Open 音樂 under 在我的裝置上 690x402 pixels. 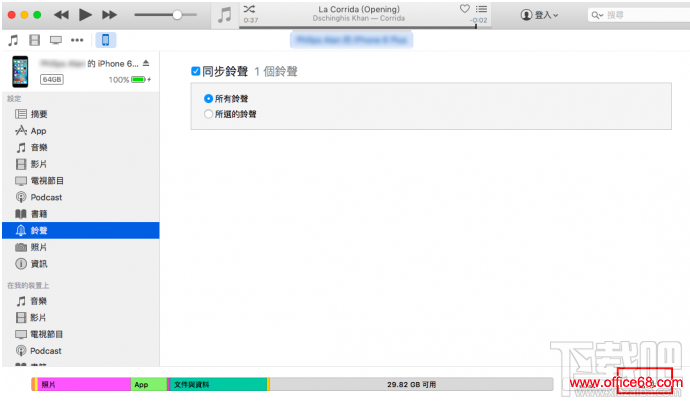pyautogui.click(x=81, y=301)
